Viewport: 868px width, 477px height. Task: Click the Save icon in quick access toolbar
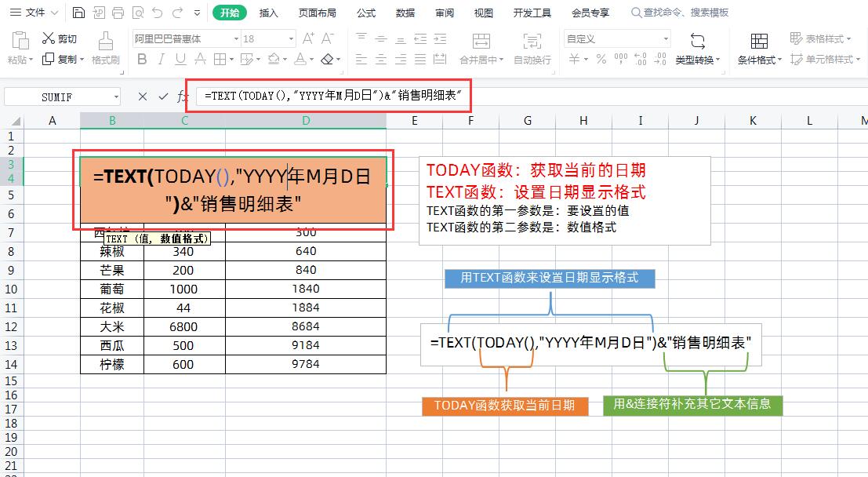78,13
